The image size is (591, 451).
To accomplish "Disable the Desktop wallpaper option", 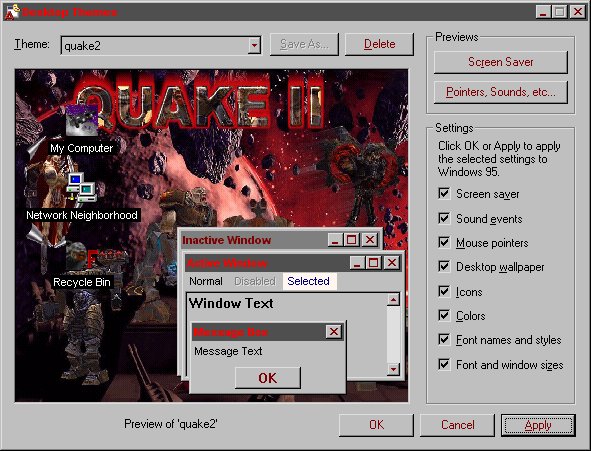I will 444,267.
